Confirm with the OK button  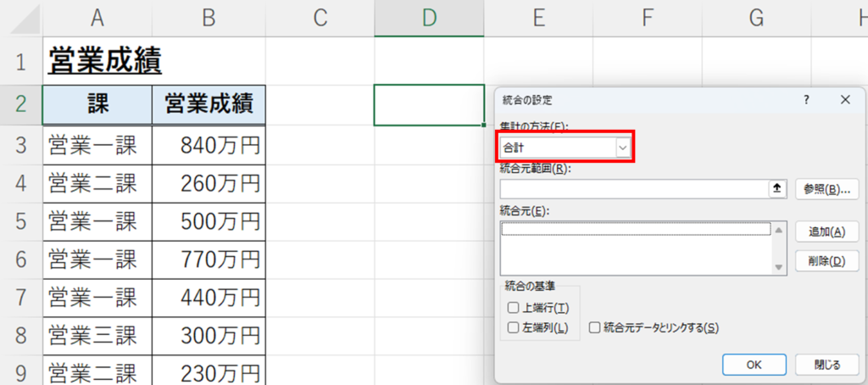point(754,365)
